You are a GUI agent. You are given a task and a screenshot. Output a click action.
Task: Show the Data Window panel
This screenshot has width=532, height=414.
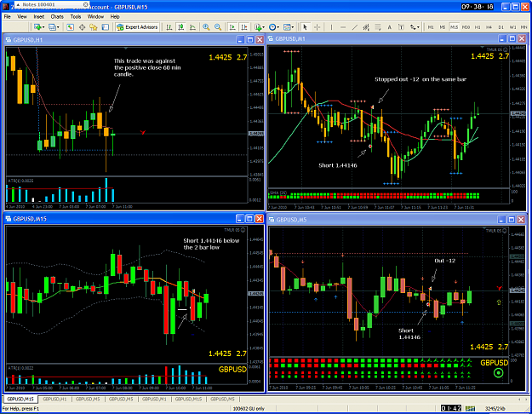(82, 27)
